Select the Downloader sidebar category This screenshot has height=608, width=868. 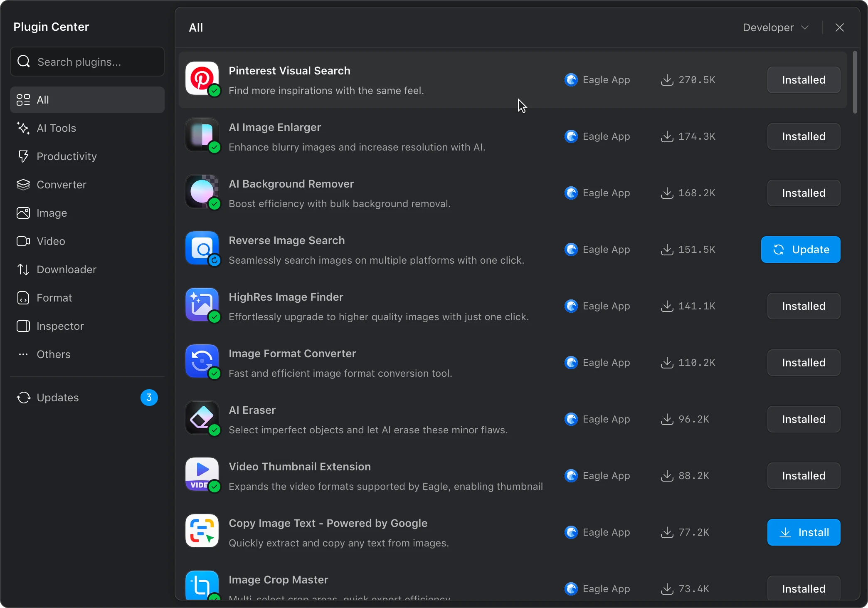[66, 269]
